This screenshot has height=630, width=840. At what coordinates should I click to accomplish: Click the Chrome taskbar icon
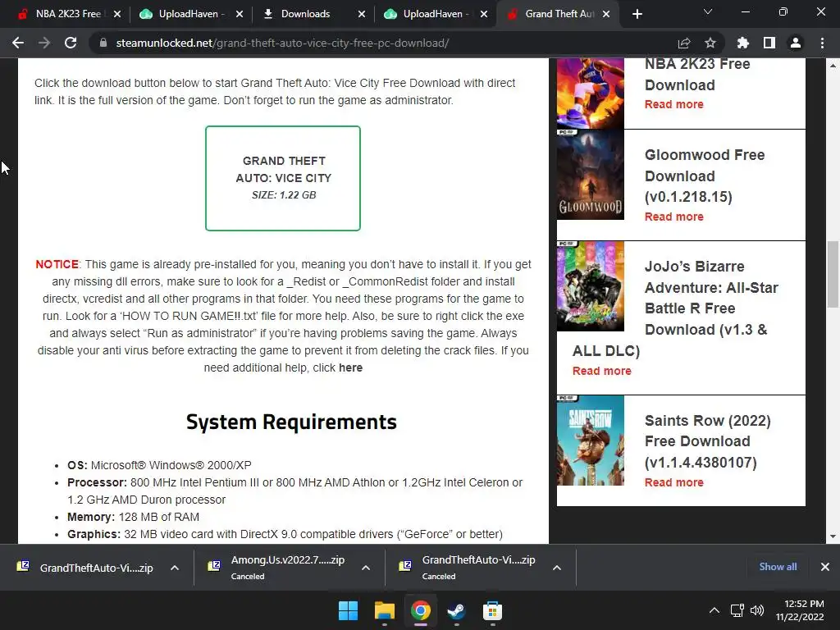(421, 610)
